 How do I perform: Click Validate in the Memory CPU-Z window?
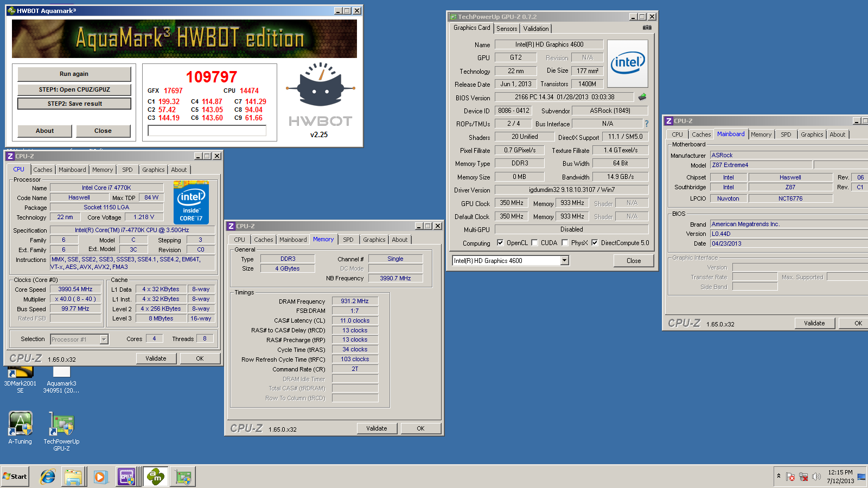[x=376, y=428]
